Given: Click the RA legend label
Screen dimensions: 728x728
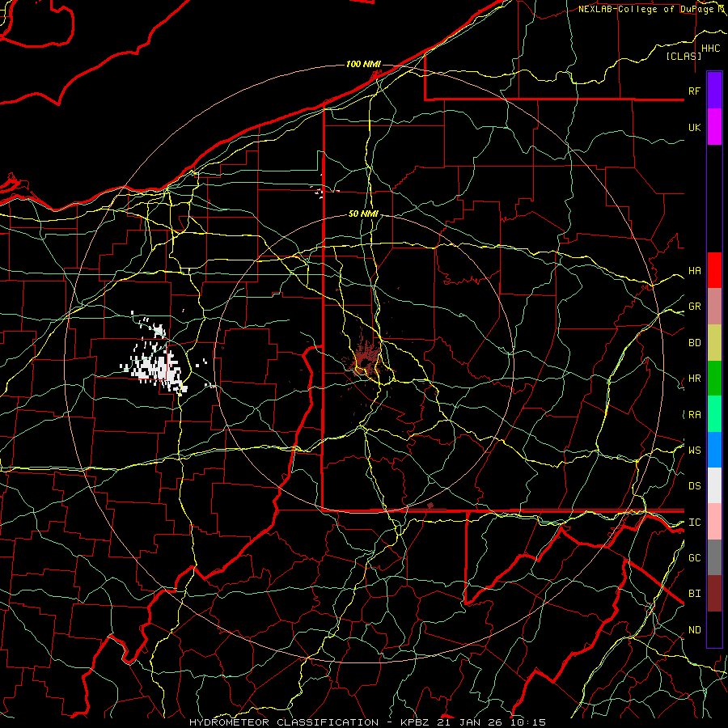Looking at the screenshot, I should click(x=694, y=415).
